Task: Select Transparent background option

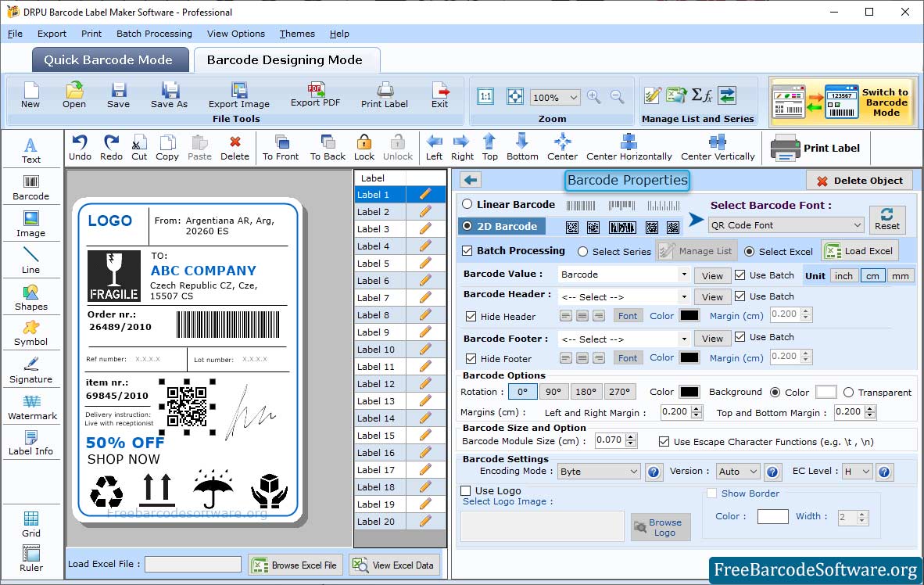Action: (848, 392)
